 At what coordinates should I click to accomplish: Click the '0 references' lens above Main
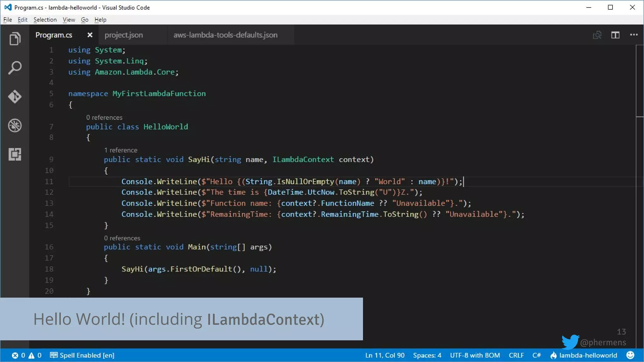122,238
